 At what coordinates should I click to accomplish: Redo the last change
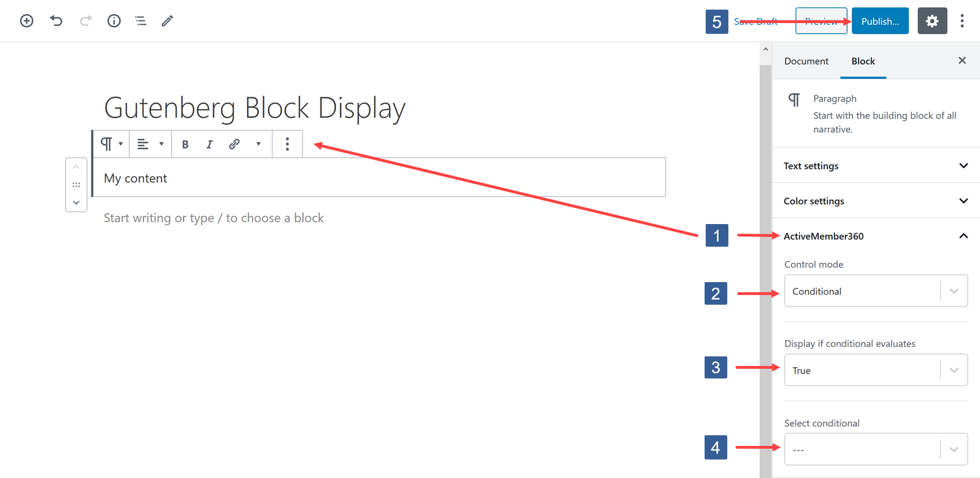point(85,21)
